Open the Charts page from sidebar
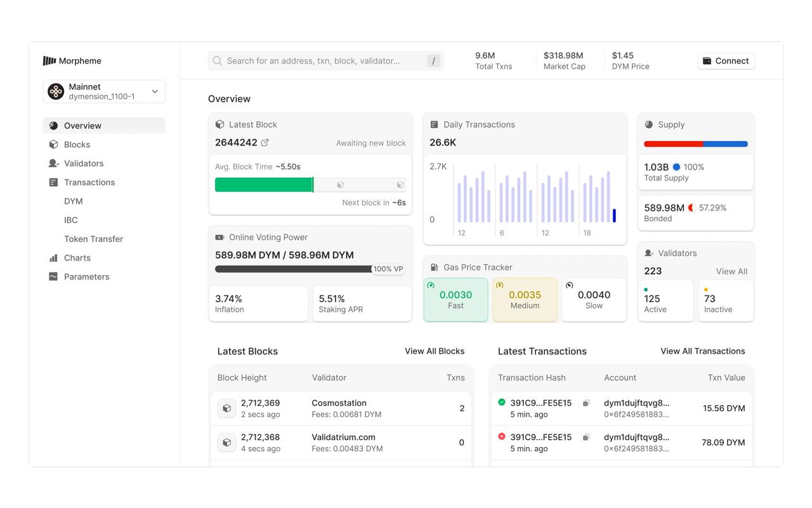 point(77,258)
